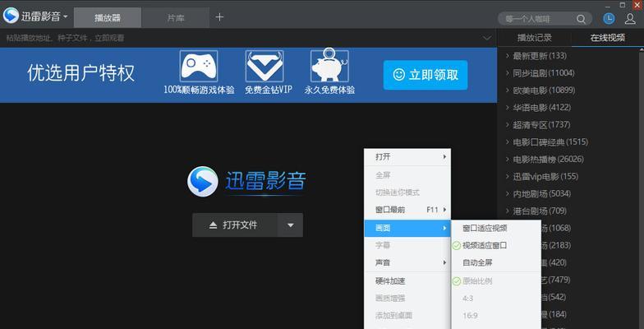Open the user account icon
This screenshot has height=329, width=644.
coord(630,18)
